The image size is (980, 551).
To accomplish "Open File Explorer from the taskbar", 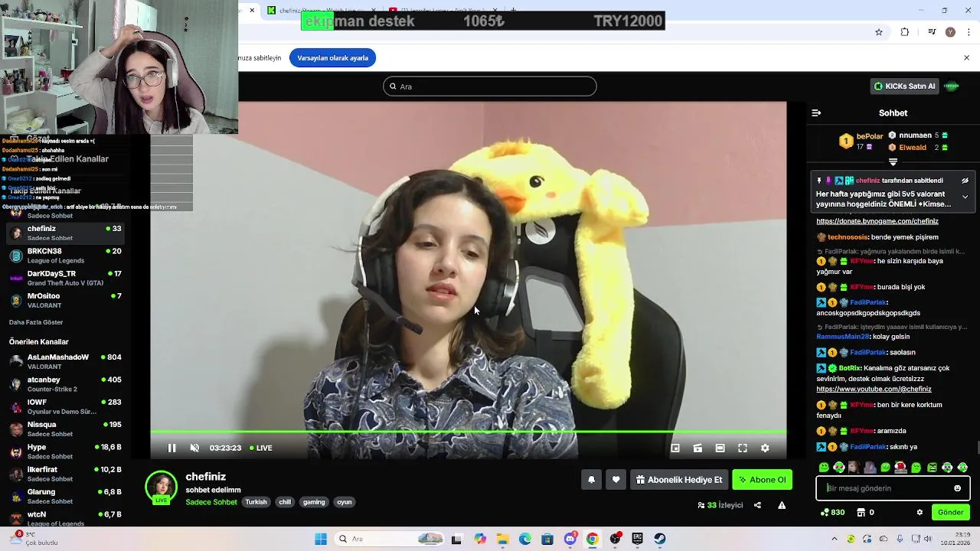I will [502, 539].
